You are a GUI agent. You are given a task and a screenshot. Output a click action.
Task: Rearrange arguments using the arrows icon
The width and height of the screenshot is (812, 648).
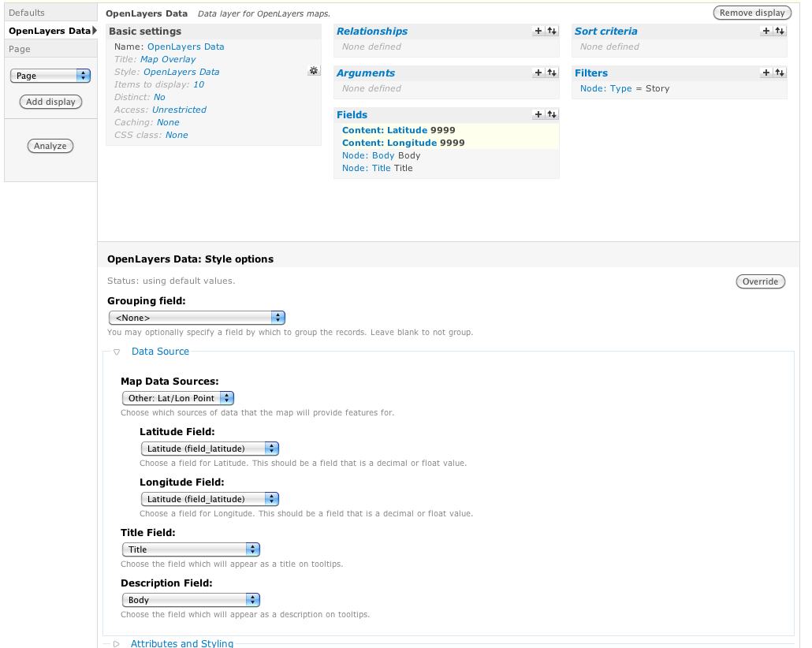(x=552, y=73)
